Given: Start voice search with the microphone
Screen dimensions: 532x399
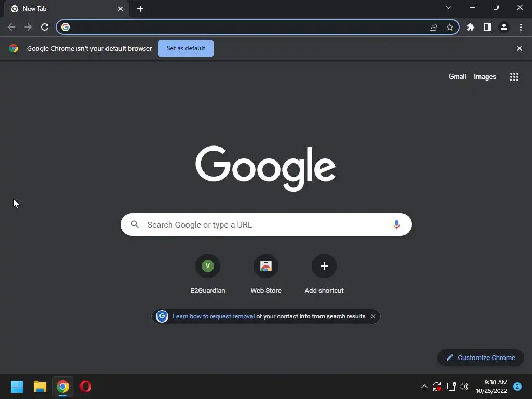Looking at the screenshot, I should 396,224.
